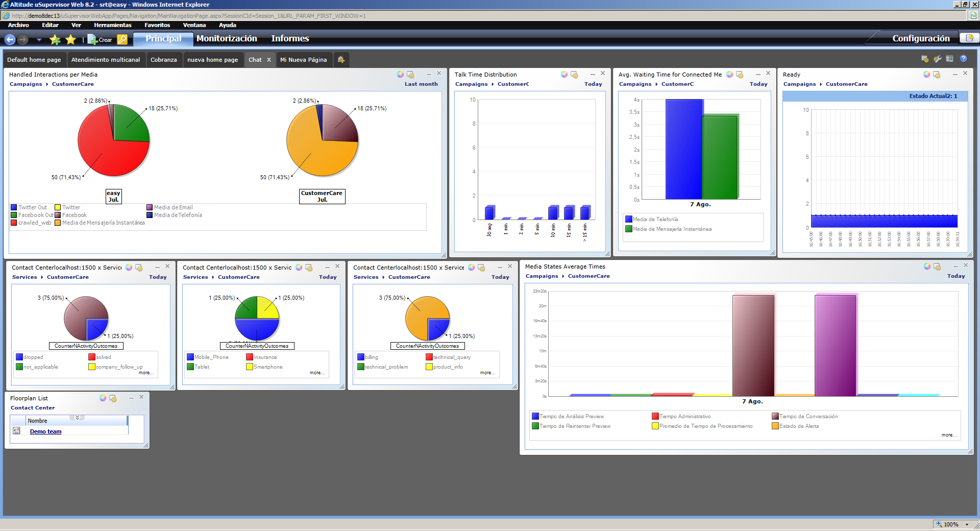Open Archivo menu
The width and height of the screenshot is (980, 531).
point(18,25)
